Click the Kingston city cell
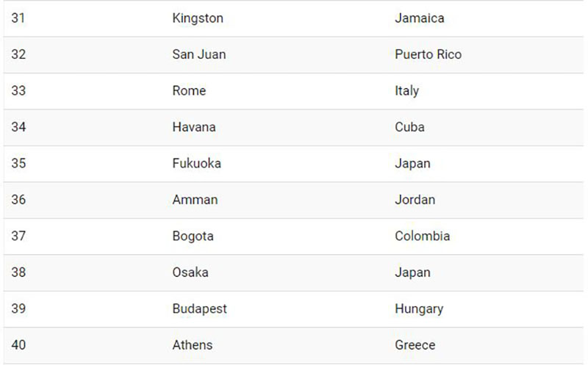Viewport: 588px width, 365px height. point(197,18)
